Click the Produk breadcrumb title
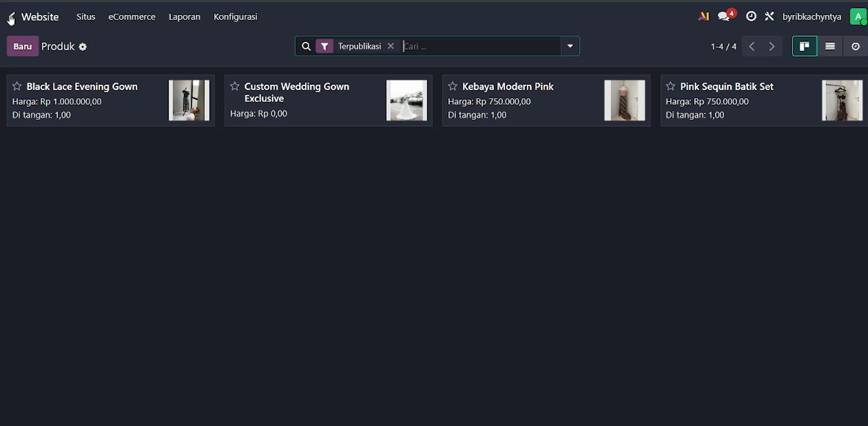 58,46
